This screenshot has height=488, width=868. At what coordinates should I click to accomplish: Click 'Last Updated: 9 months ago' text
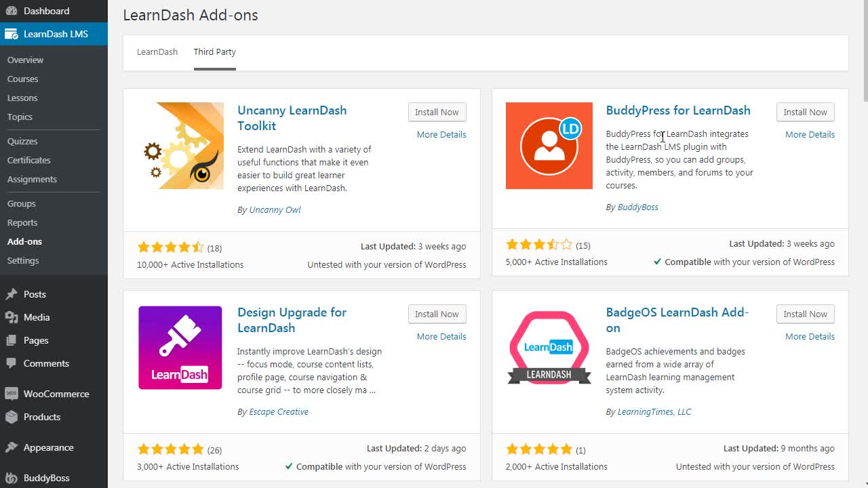coord(779,448)
